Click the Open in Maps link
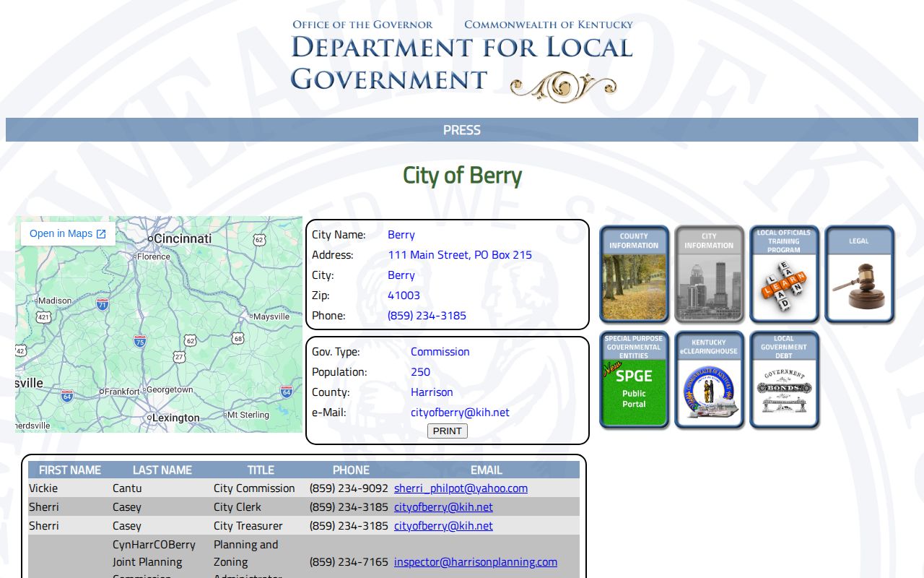 [68, 233]
